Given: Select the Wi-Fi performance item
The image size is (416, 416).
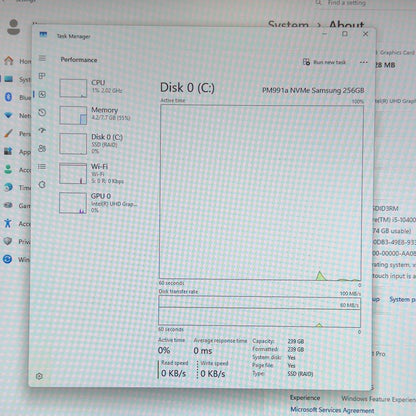Looking at the screenshot, I should (x=99, y=173).
